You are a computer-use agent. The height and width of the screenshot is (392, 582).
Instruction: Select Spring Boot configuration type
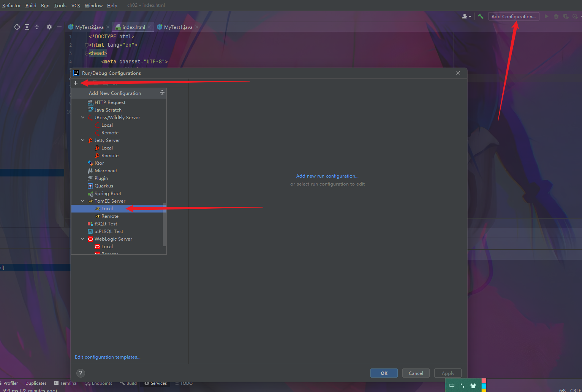coord(119,194)
